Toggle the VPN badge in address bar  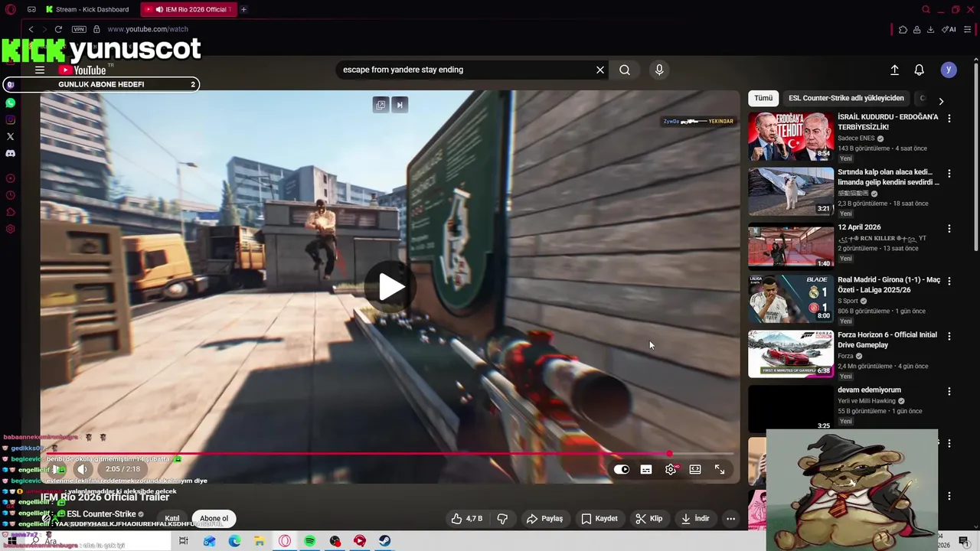[79, 29]
